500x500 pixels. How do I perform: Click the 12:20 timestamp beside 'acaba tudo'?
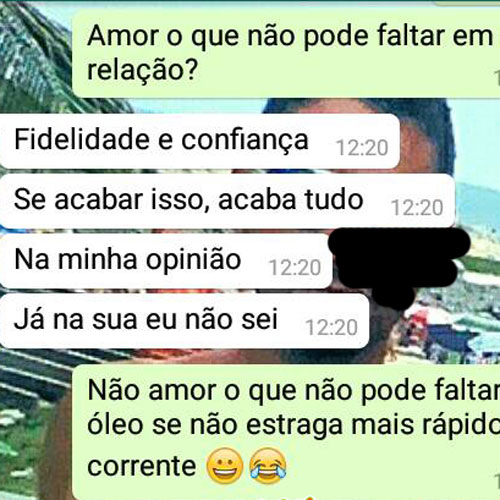417,208
